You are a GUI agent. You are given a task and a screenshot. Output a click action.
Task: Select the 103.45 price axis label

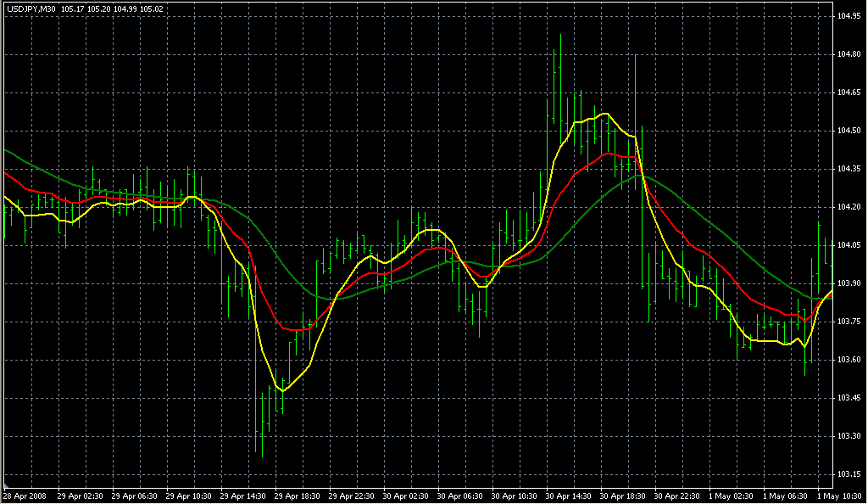pyautogui.click(x=849, y=398)
